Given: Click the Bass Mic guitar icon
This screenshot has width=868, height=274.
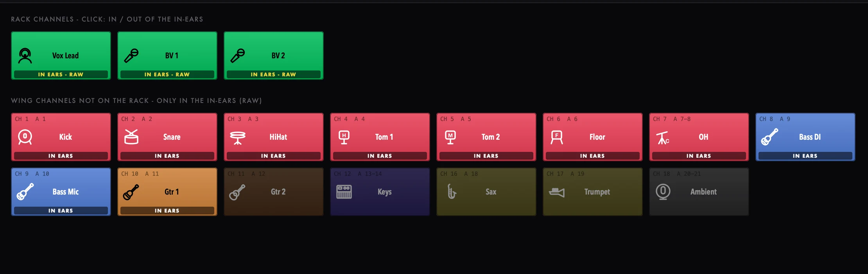Looking at the screenshot, I should pos(25,192).
